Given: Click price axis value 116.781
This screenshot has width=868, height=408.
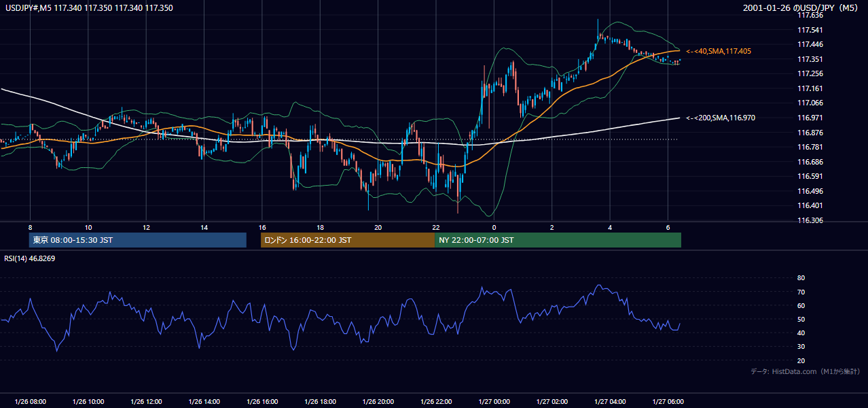Looking at the screenshot, I should click(x=810, y=147).
